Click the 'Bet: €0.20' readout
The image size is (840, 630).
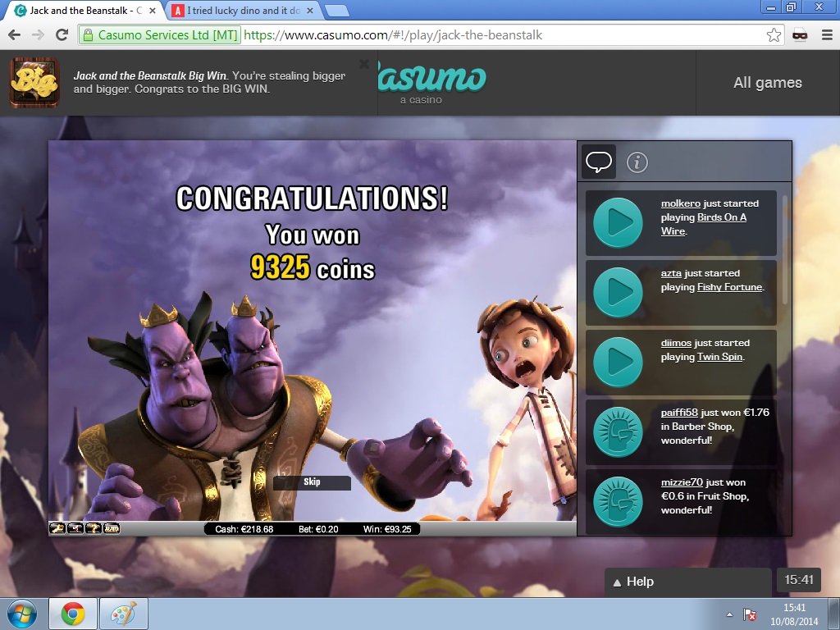pos(318,529)
